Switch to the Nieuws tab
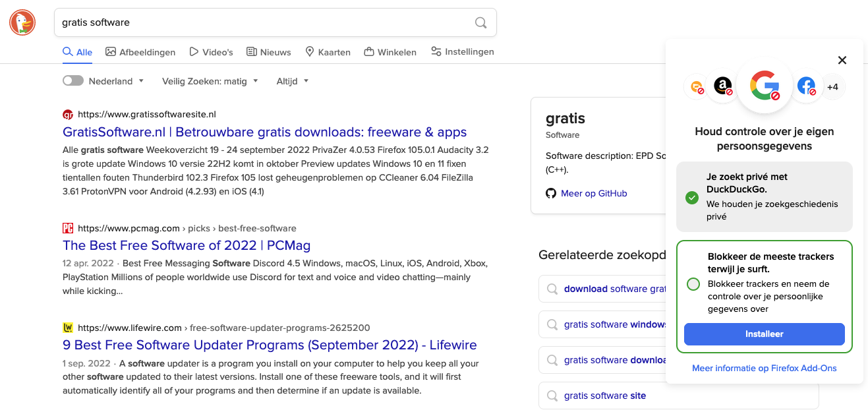 click(x=269, y=52)
